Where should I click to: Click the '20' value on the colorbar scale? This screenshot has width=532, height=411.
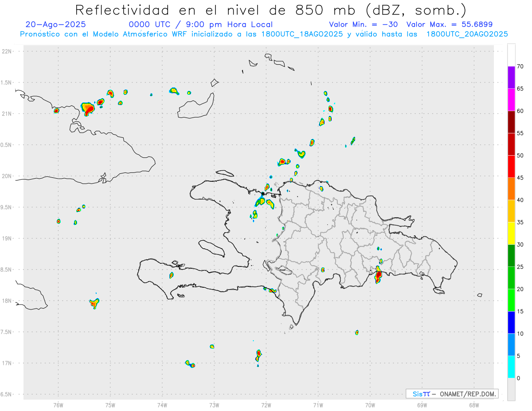pyautogui.click(x=520, y=289)
